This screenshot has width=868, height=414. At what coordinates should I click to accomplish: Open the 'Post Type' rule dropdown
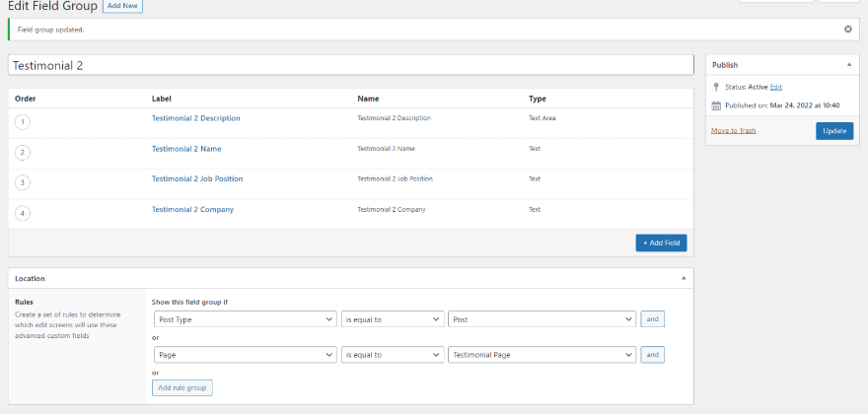[x=246, y=319]
